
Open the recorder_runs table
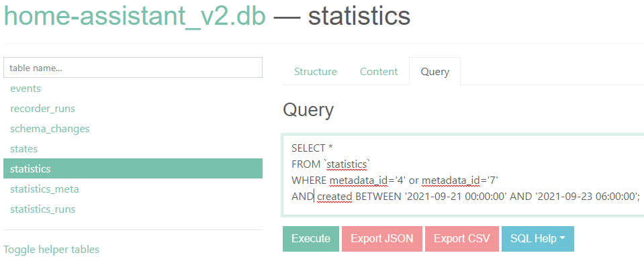[43, 109]
